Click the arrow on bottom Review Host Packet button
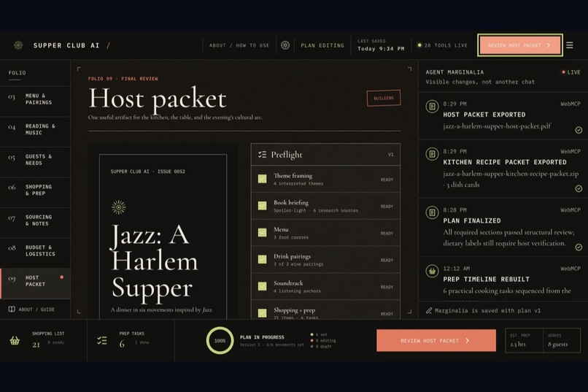 click(467, 341)
